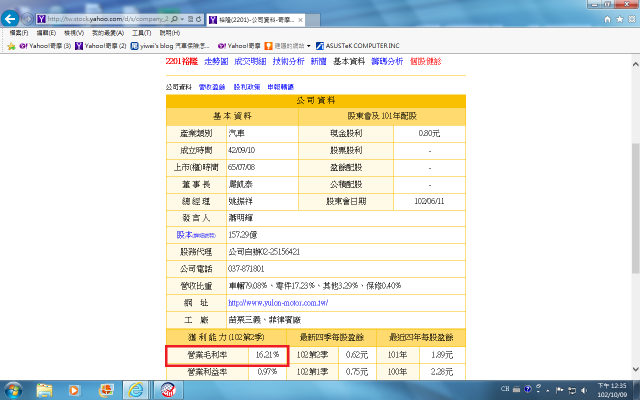Close the 2201 stock page tab
Image resolution: width=640 pixels, height=400 pixels.
coord(300,20)
